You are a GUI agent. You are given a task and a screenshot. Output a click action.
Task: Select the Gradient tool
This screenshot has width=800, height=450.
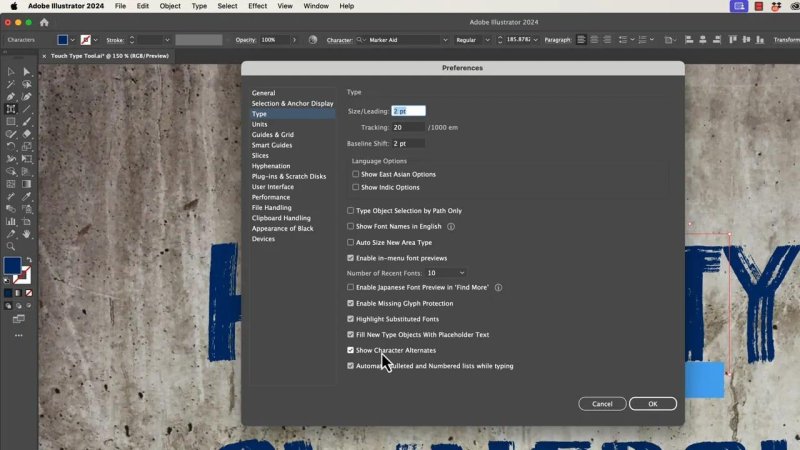click(x=27, y=184)
